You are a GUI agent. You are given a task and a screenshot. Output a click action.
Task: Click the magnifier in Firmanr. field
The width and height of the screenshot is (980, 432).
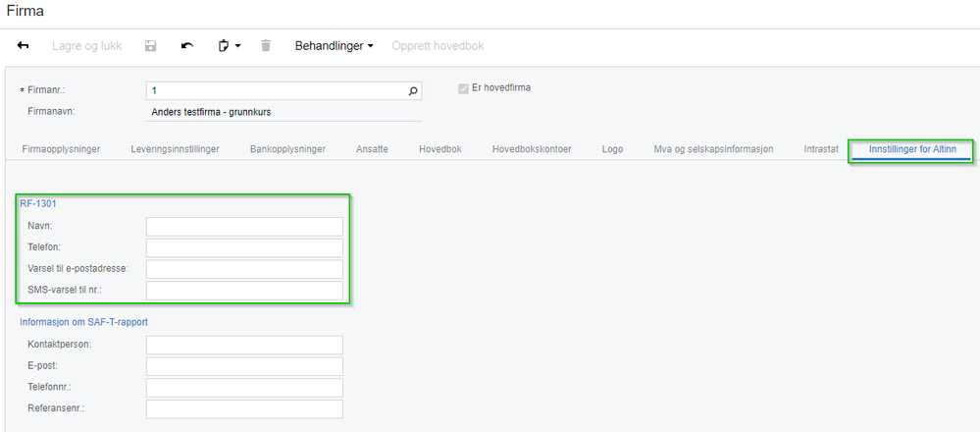tap(412, 91)
